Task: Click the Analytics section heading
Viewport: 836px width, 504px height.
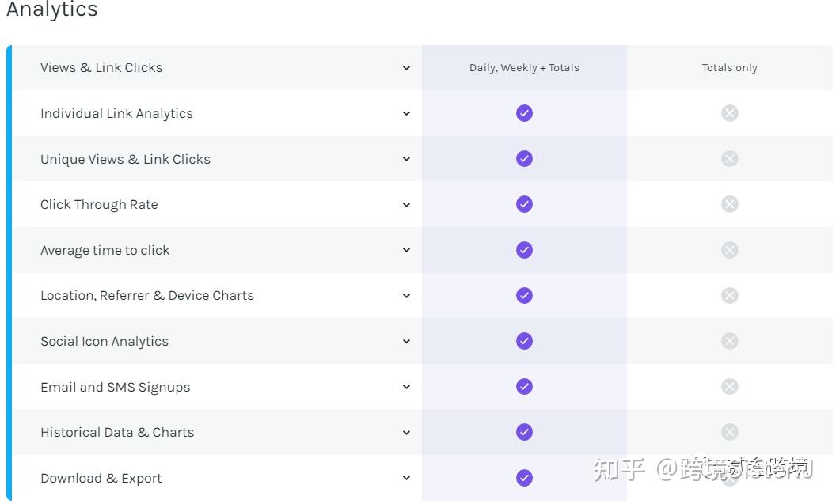Action: pos(52,10)
